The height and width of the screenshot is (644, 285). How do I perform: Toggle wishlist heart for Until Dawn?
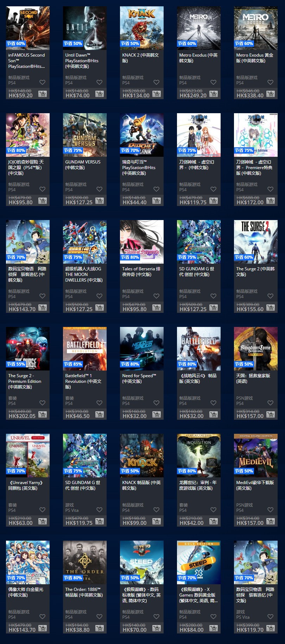[x=100, y=82]
